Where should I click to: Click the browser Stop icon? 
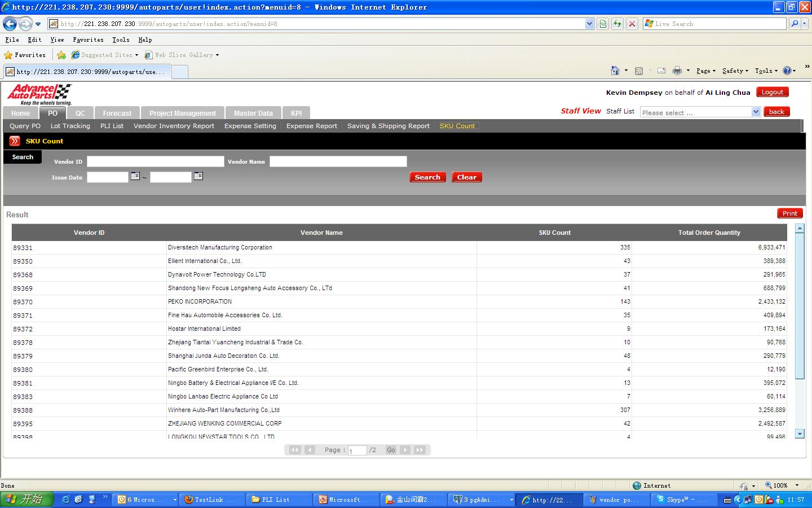[x=632, y=24]
